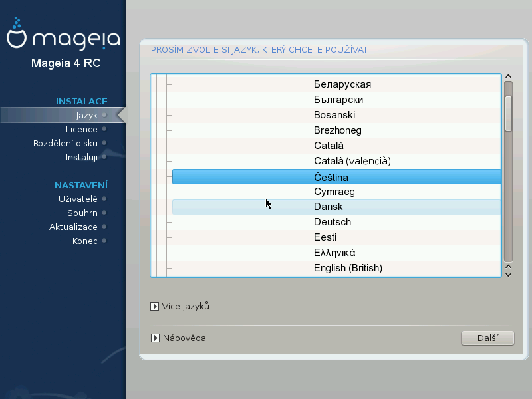This screenshot has width=532, height=399.
Task: Select Deutsch as the language
Action: (x=332, y=222)
